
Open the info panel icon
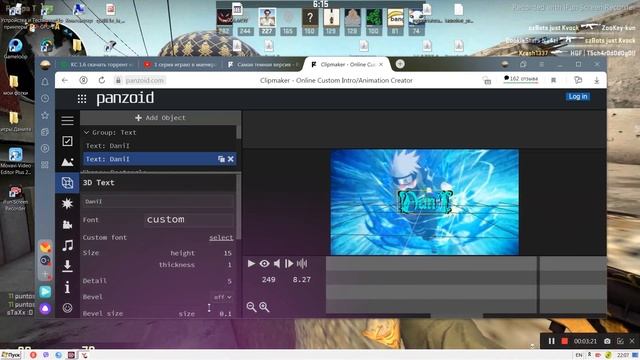coord(67,287)
